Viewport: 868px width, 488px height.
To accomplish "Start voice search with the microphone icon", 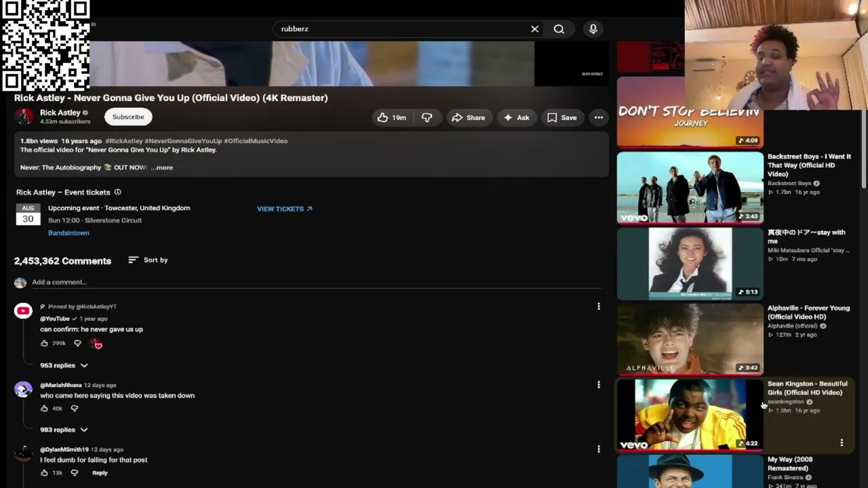I will tap(593, 29).
